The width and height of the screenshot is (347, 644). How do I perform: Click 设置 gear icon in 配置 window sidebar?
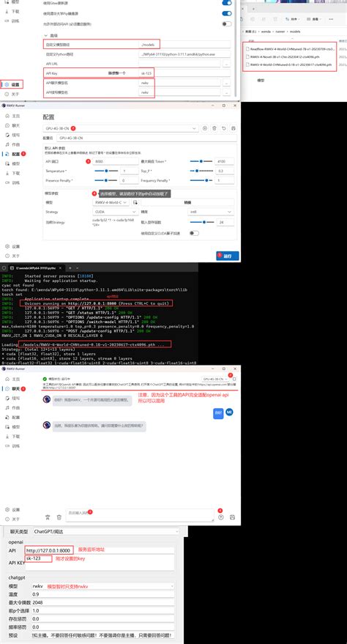[x=7, y=246]
